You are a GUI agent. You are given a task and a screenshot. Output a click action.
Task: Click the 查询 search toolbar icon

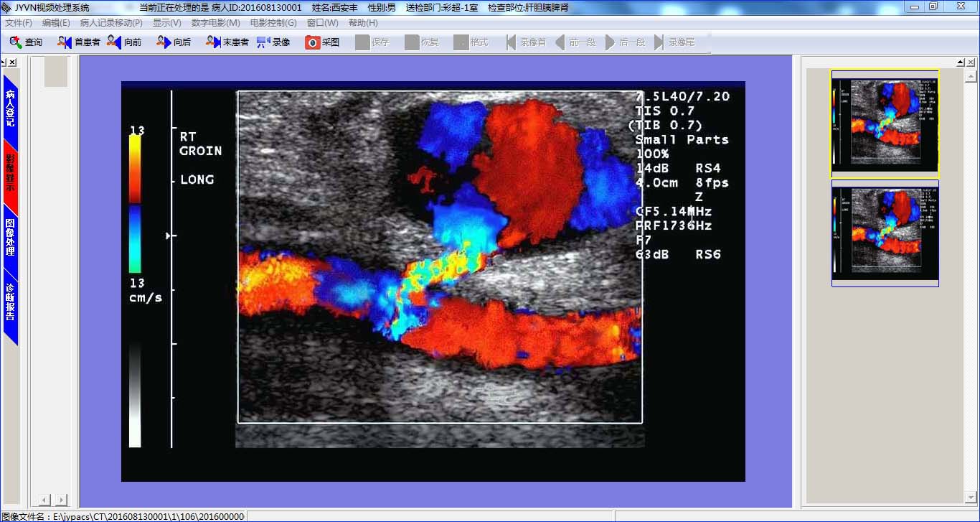[26, 42]
